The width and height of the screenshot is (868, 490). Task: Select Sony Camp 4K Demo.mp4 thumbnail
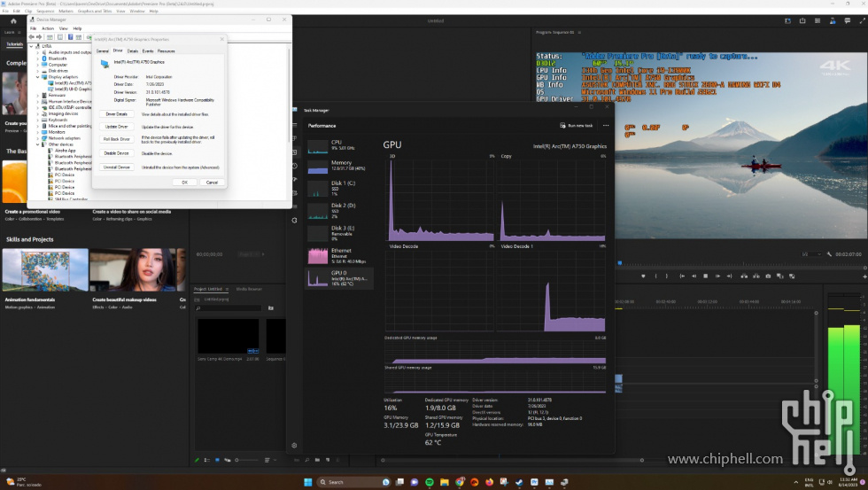[229, 336]
